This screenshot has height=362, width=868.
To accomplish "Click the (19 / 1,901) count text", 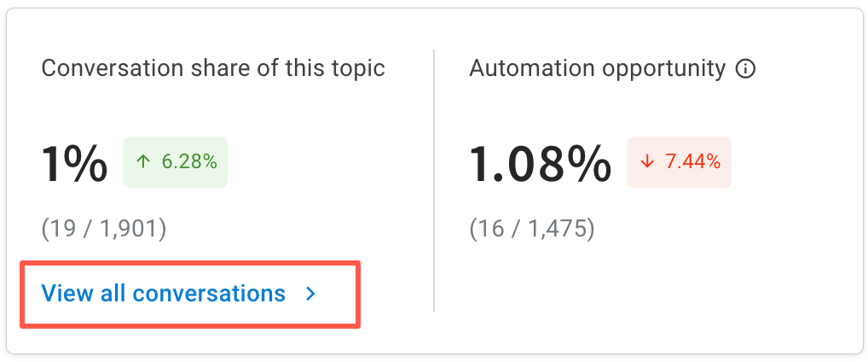I will (x=103, y=230).
